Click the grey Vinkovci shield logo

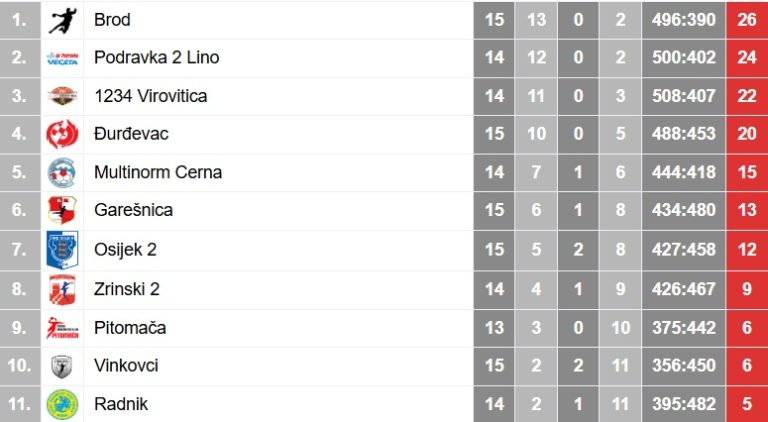pos(62,366)
